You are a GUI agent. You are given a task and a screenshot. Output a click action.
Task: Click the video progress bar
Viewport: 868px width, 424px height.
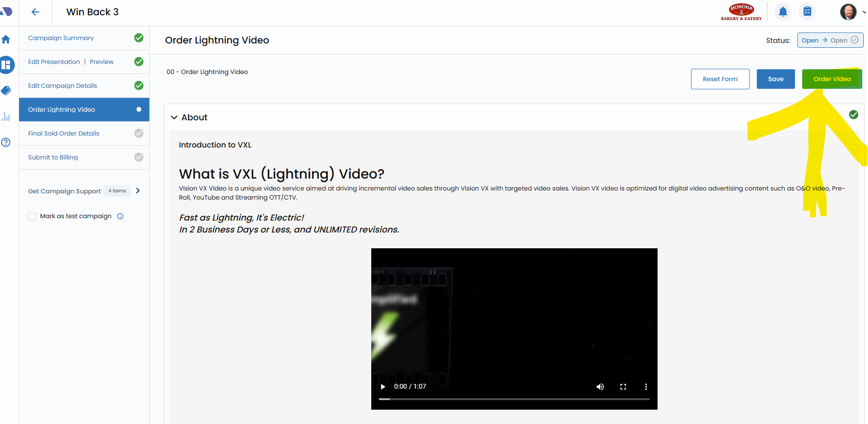click(514, 399)
